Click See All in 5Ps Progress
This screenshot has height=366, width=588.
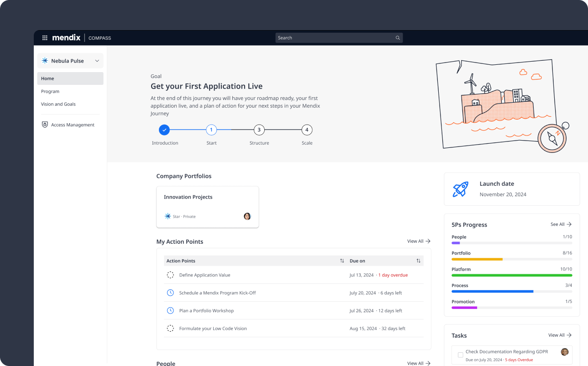click(561, 225)
